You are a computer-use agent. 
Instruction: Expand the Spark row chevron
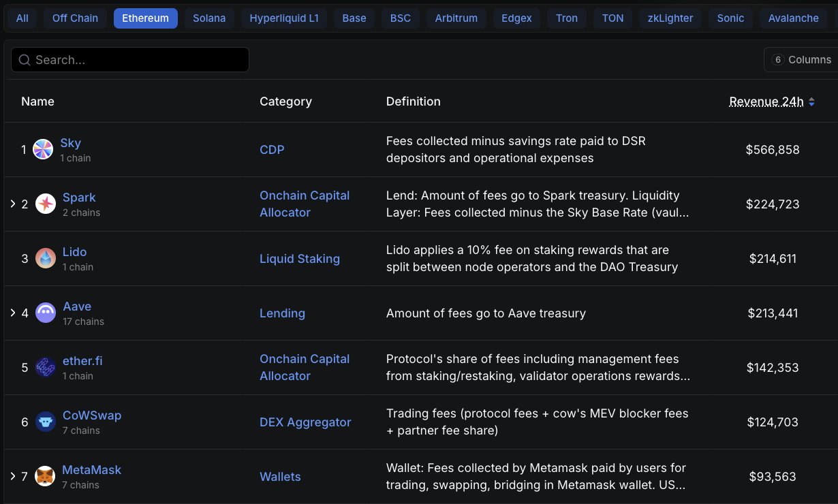[12, 204]
